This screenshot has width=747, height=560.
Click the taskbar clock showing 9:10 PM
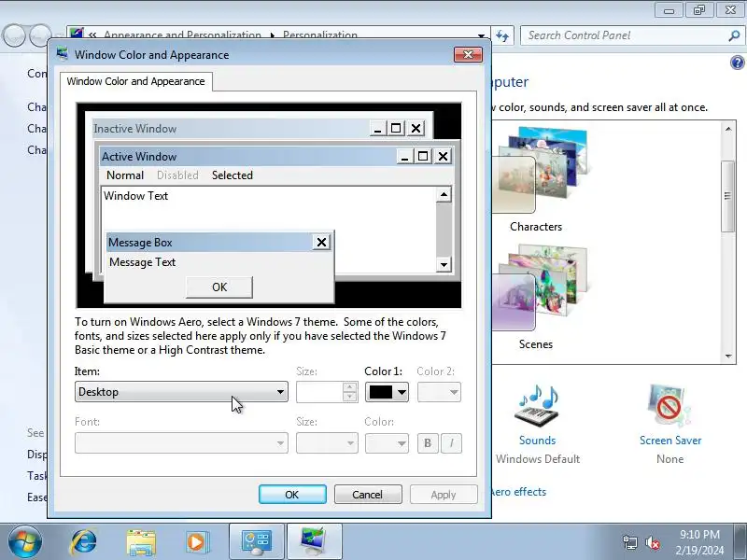pyautogui.click(x=699, y=542)
